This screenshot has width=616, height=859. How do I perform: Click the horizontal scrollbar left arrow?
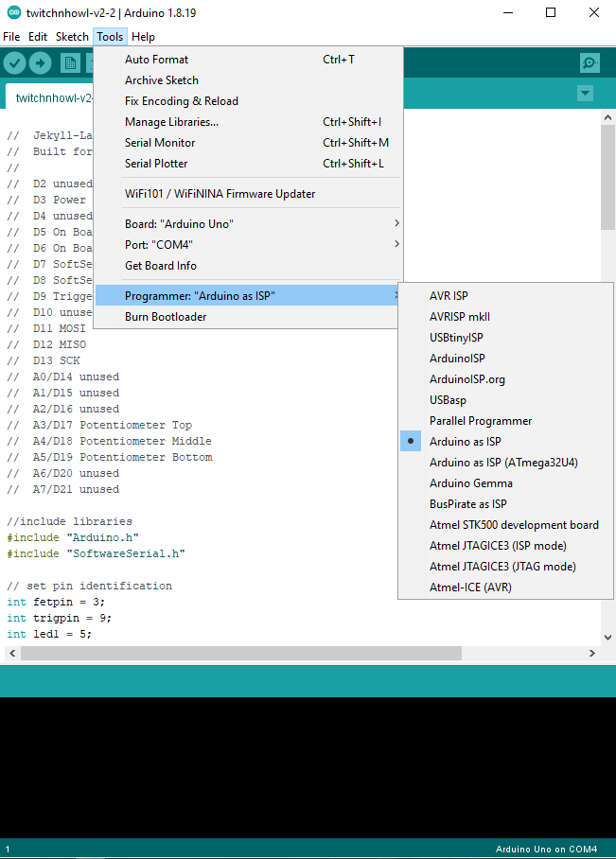click(12, 653)
